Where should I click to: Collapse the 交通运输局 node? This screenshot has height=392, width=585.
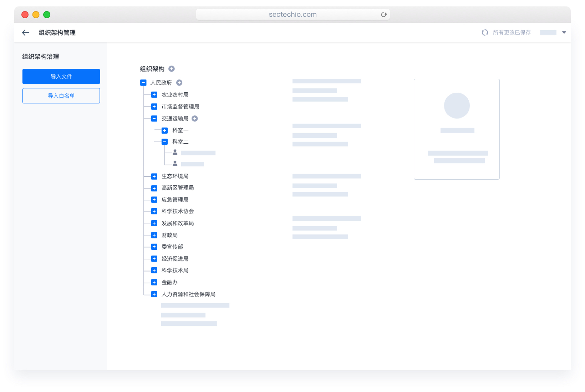point(154,119)
